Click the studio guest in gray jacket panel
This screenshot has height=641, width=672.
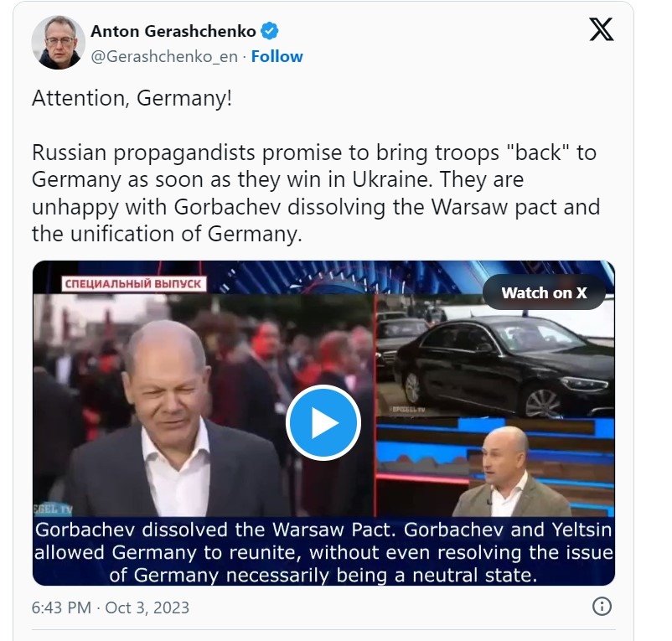495,468
